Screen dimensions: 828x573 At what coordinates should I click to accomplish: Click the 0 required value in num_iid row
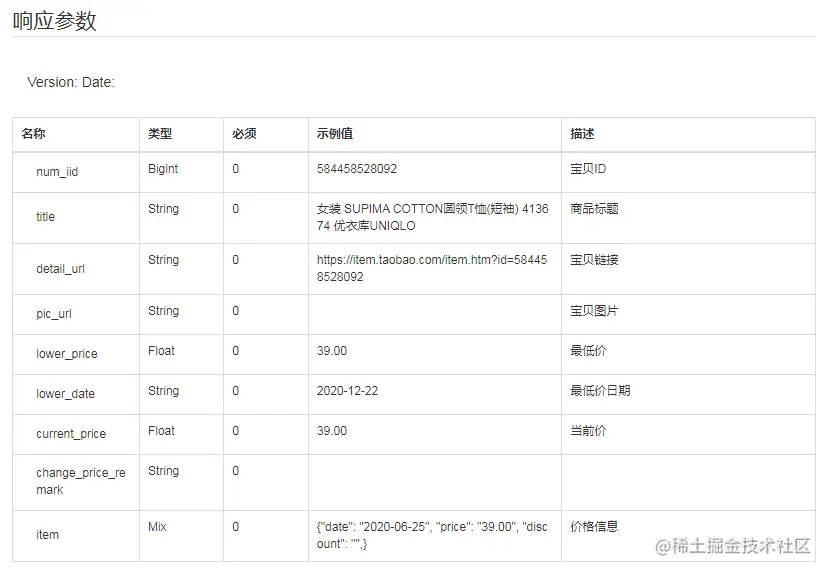(x=236, y=169)
